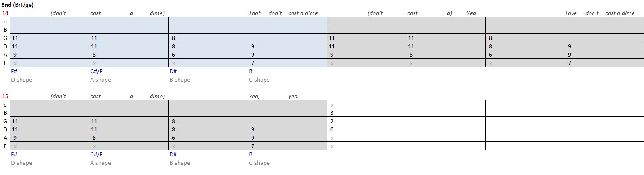Viewport: 644px width, 175px height.
Task: Click the E string label in row 15
Action: click(x=5, y=146)
